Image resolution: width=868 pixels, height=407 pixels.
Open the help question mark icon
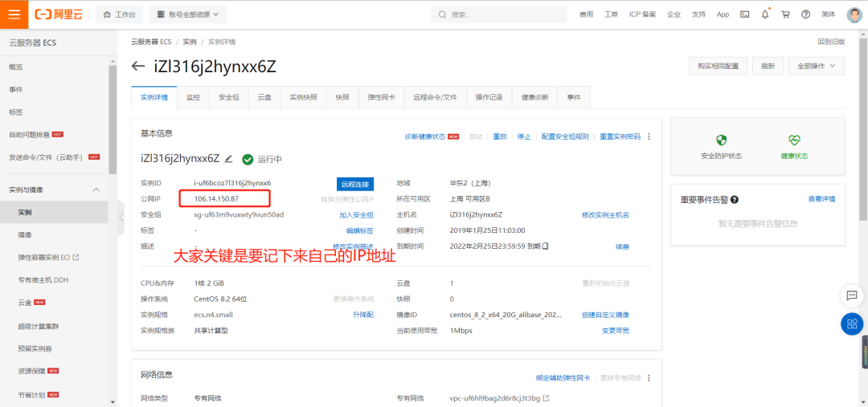(806, 14)
